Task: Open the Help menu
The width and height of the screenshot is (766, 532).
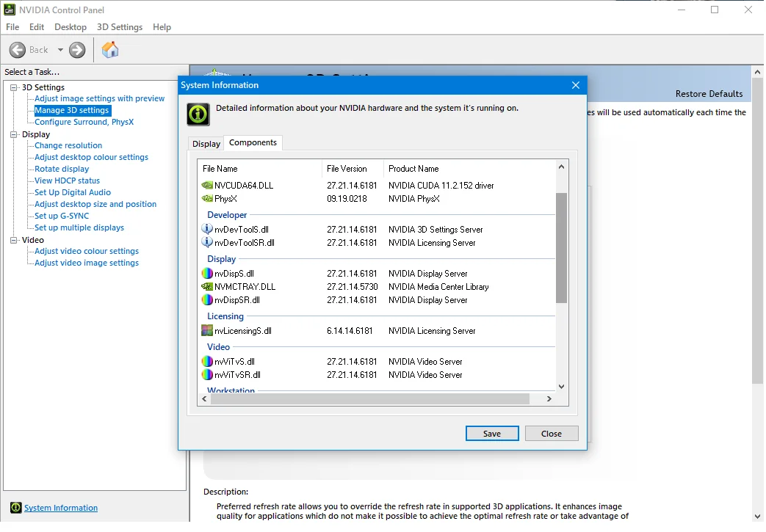Action: click(x=162, y=27)
